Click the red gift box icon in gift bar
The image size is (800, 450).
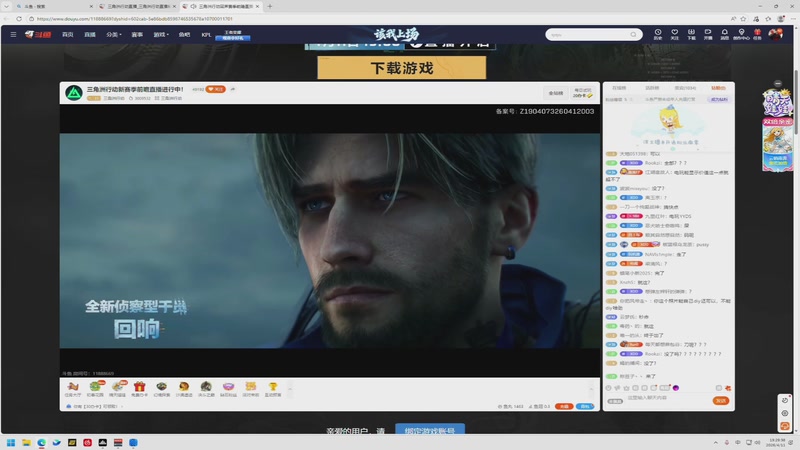point(139,389)
